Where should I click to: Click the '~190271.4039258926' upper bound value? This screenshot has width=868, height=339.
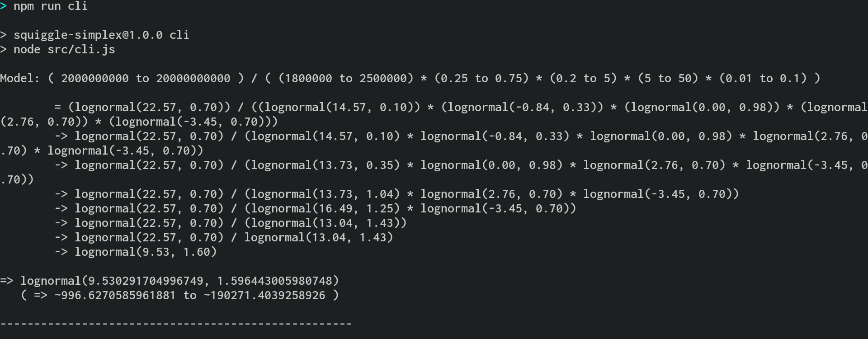(264, 295)
